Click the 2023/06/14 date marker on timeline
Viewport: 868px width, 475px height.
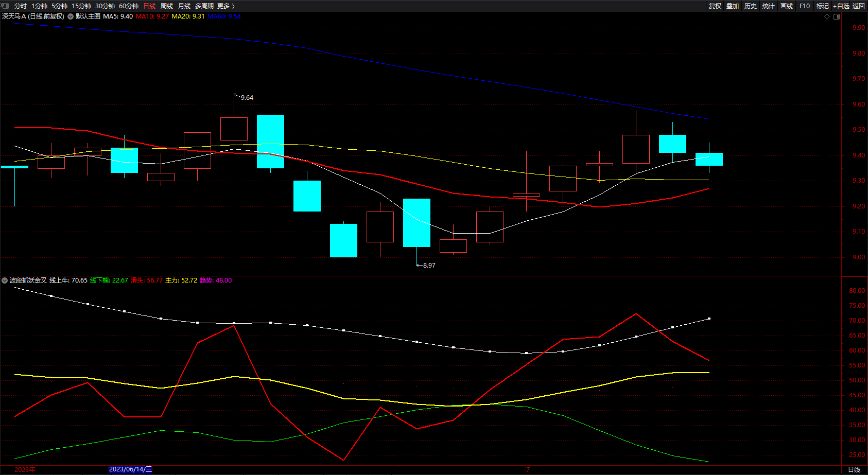[130, 469]
